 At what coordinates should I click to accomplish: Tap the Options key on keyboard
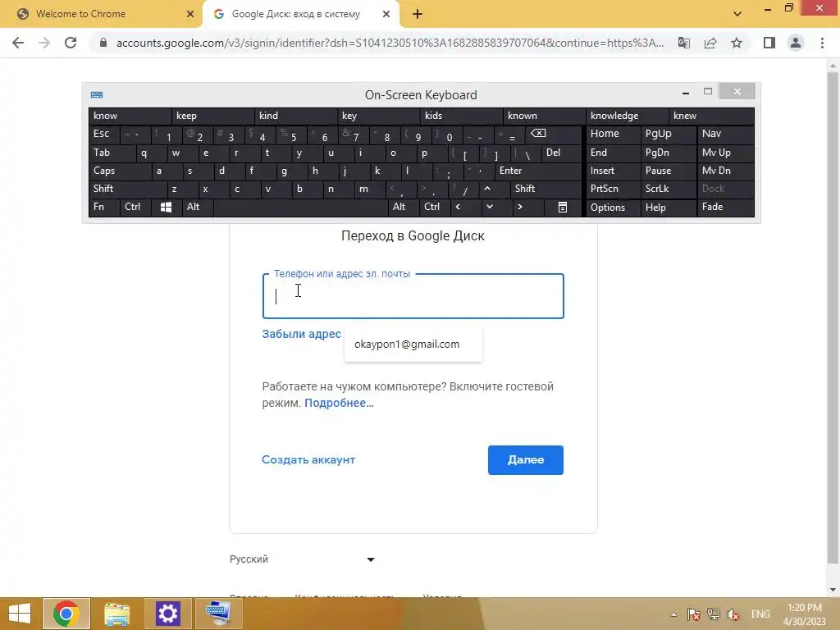tap(613, 207)
